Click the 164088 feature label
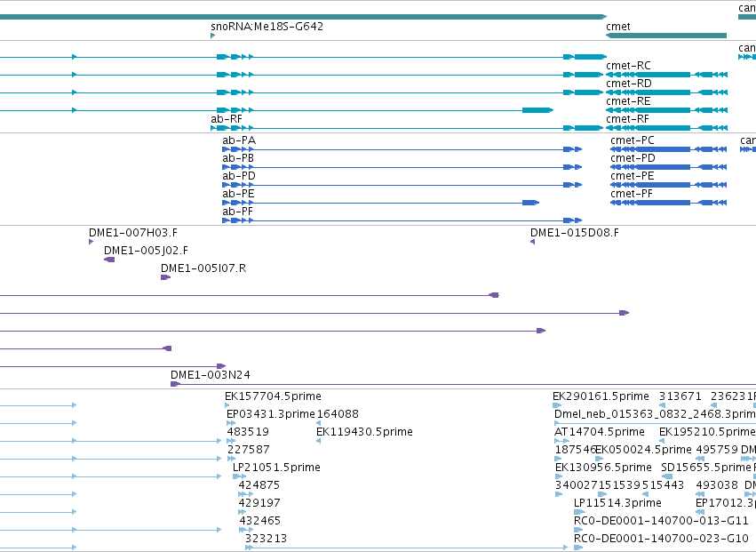The height and width of the screenshot is (552, 756). [x=338, y=414]
